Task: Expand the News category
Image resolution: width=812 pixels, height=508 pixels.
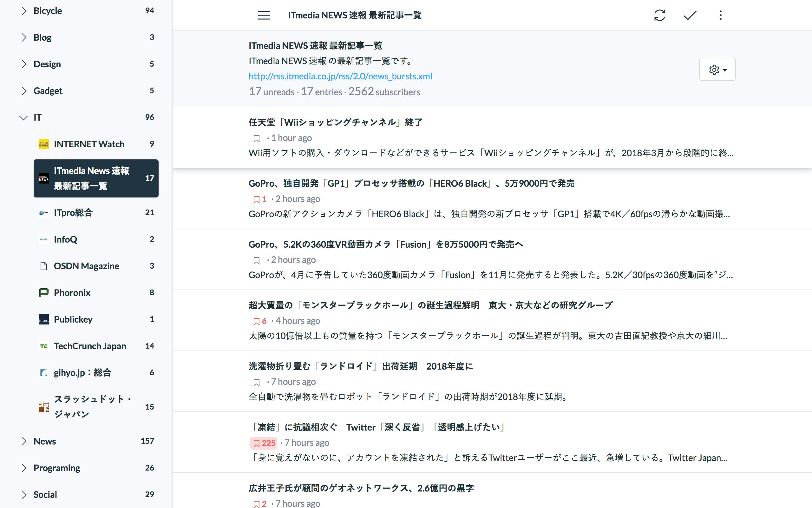Action: (x=23, y=441)
